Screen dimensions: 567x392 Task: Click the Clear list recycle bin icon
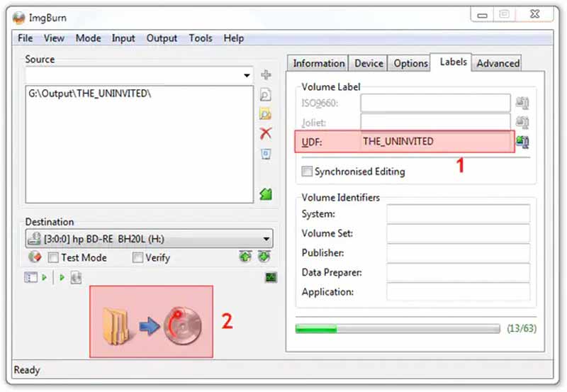[x=266, y=153]
